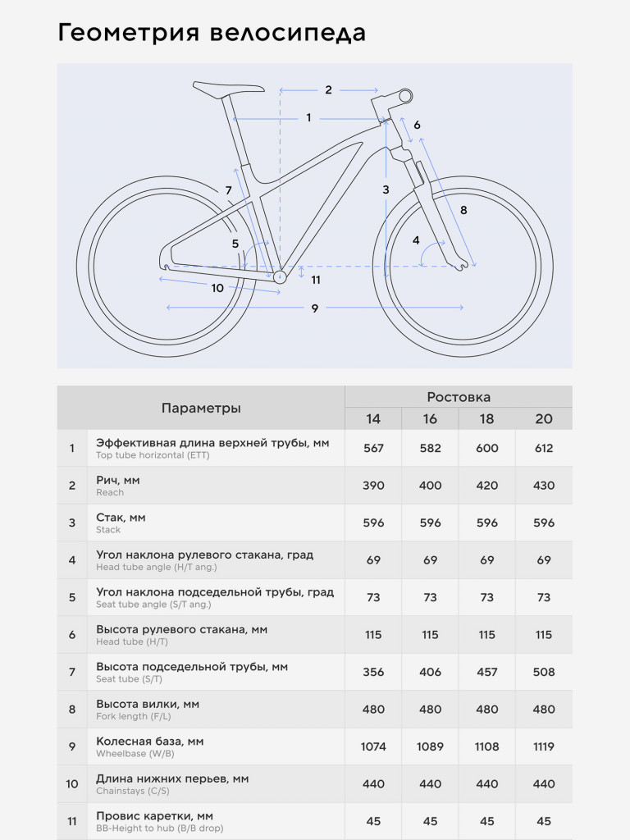Click the Рич, мм row label
This screenshot has width=630, height=840.
(x=118, y=481)
